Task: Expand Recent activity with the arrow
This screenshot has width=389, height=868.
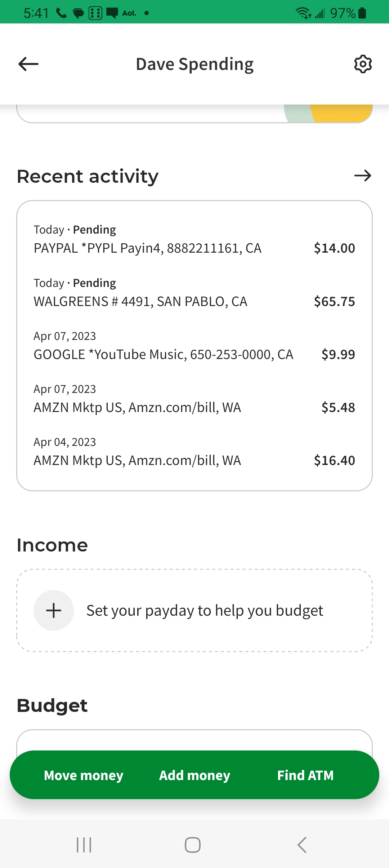Action: pos(362,176)
